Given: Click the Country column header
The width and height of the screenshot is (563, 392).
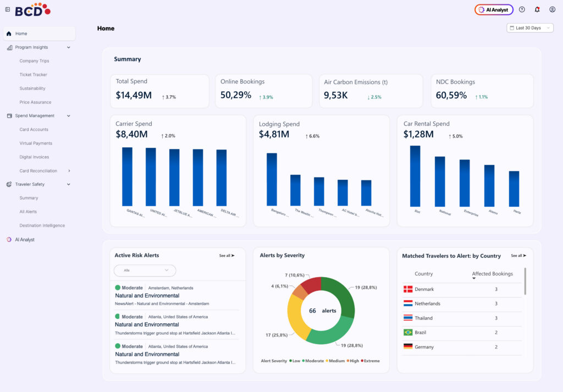Looking at the screenshot, I should [x=424, y=274].
